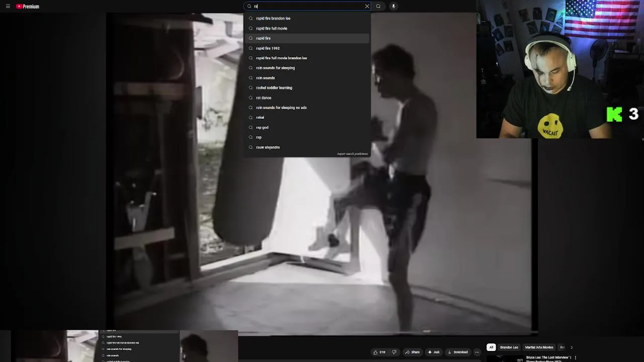Choose suggestion 'rapid fire brandon lee'
The height and width of the screenshot is (362, 644).
[307, 18]
